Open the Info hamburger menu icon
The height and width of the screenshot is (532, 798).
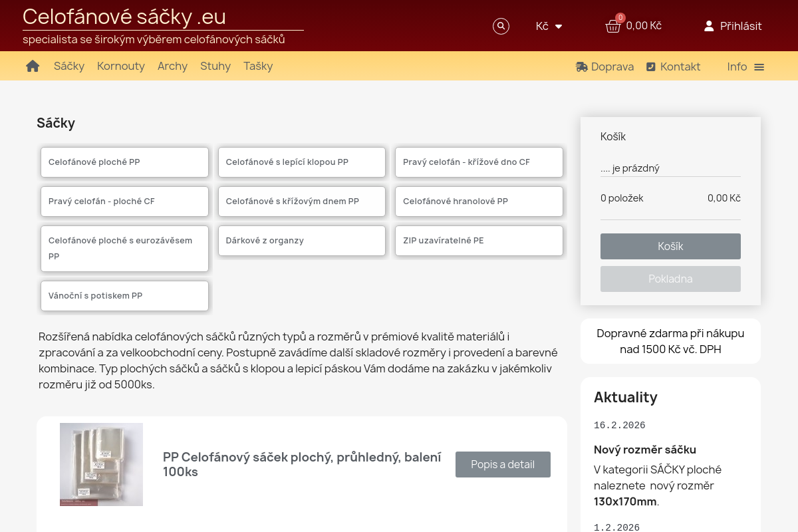tap(759, 67)
